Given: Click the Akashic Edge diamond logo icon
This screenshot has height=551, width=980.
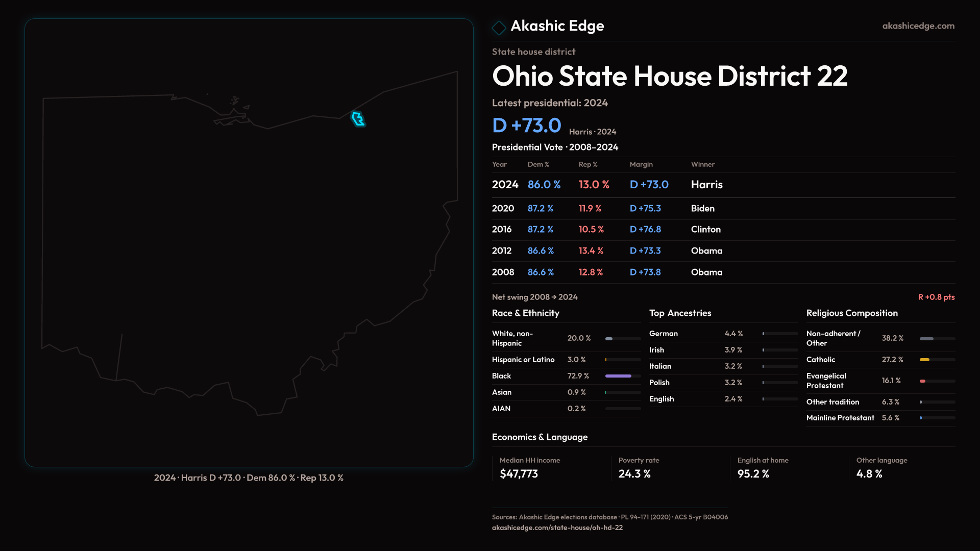Looking at the screenshot, I should coord(499,27).
